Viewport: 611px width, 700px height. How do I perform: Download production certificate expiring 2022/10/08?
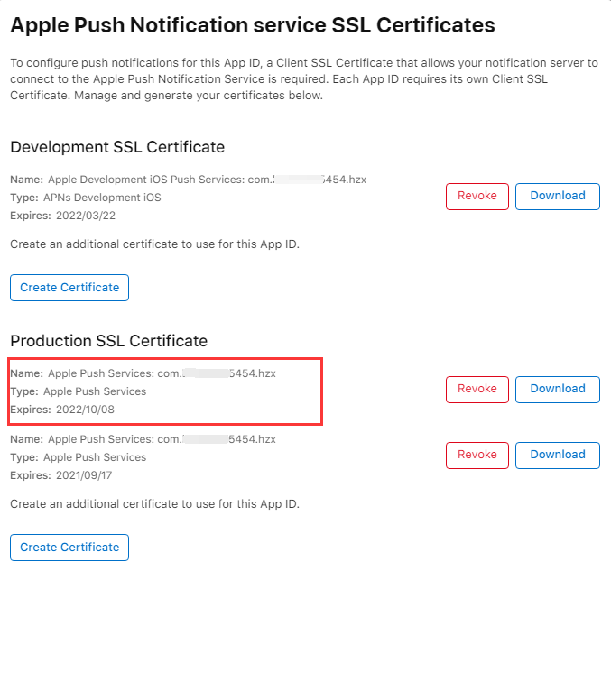point(557,390)
